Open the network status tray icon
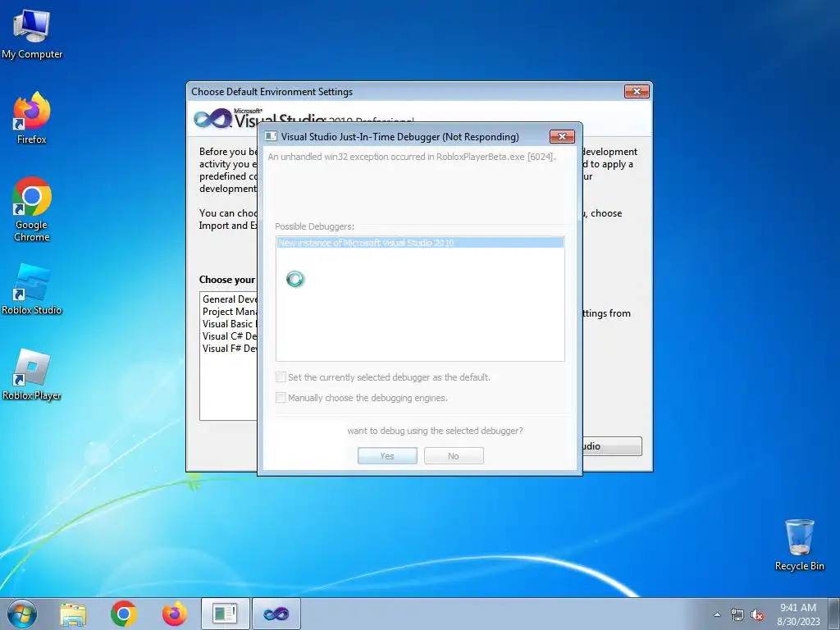840x630 pixels. pyautogui.click(x=737, y=614)
